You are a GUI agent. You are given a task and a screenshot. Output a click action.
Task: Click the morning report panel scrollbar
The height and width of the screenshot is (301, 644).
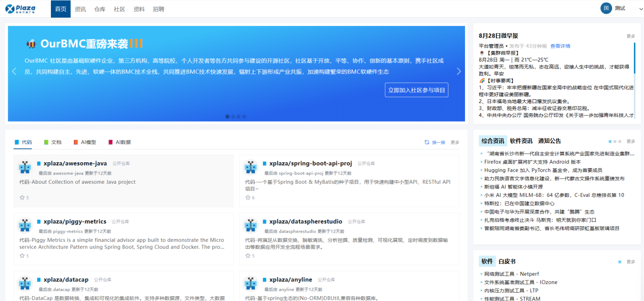(x=634, y=58)
